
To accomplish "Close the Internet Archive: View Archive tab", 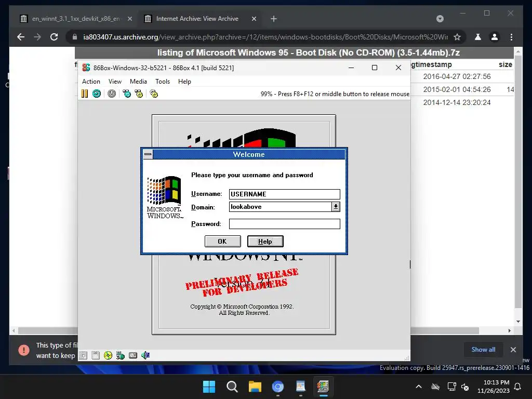I will [254, 19].
